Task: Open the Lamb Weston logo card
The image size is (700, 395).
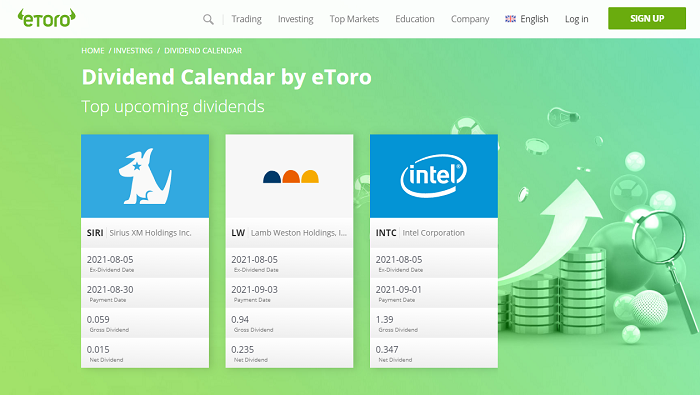Action: [289, 176]
